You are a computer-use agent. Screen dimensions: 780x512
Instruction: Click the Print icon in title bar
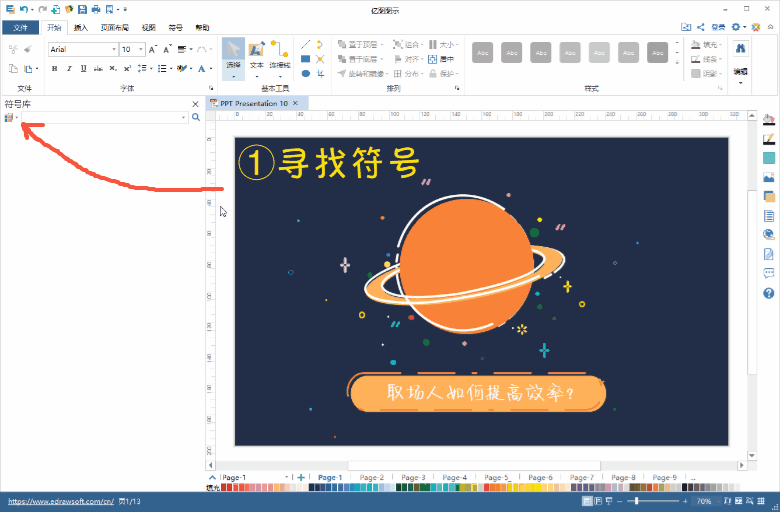[x=96, y=9]
